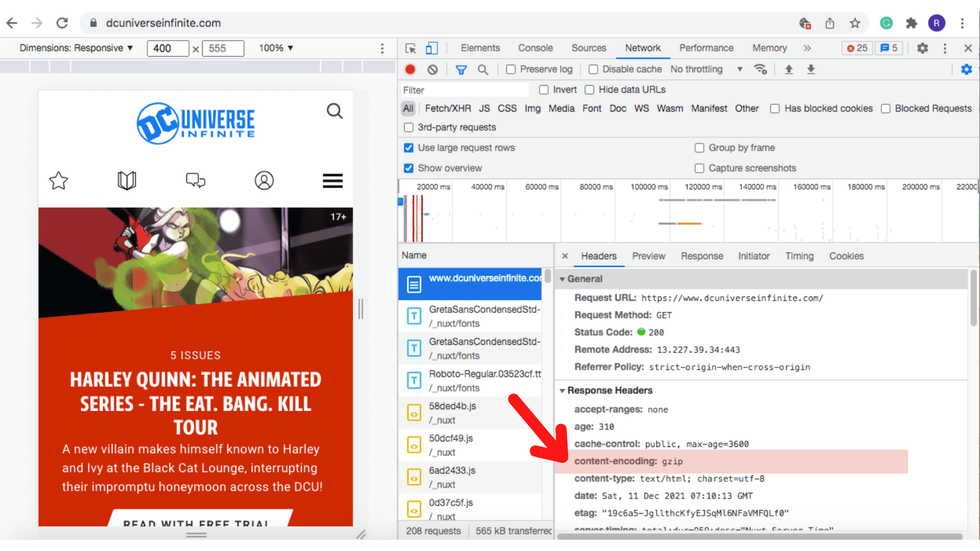The height and width of the screenshot is (551, 980).
Task: Enable Disable cache checkbox
Action: pyautogui.click(x=593, y=69)
